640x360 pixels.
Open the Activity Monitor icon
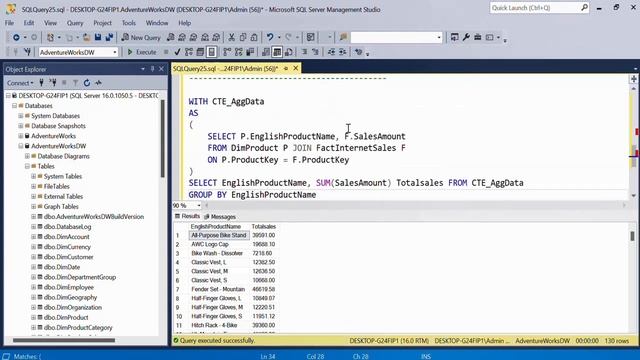pyautogui.click(x=98, y=83)
